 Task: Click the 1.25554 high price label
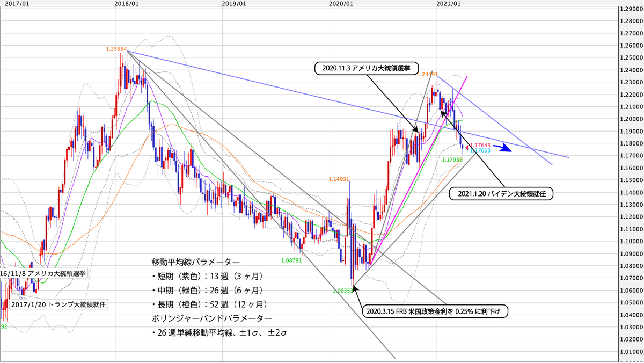tap(116, 49)
